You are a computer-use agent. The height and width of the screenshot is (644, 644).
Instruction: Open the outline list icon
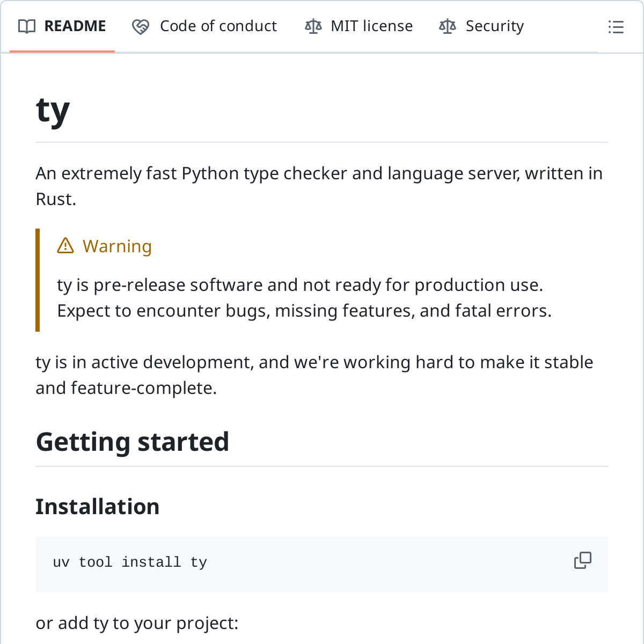coord(616,27)
